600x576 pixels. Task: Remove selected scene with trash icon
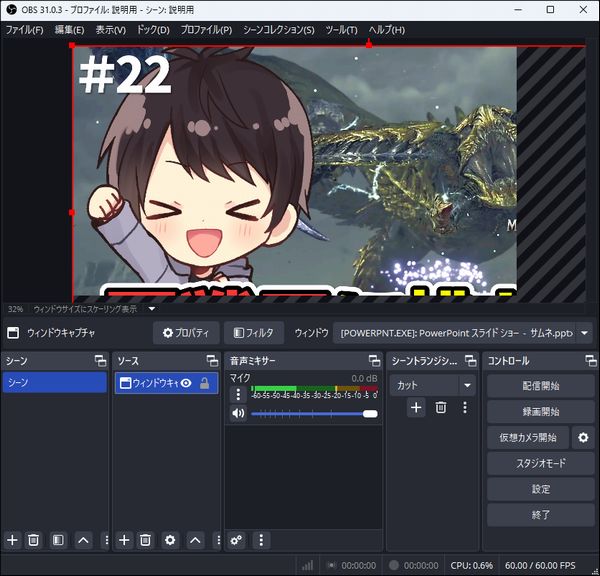33,540
